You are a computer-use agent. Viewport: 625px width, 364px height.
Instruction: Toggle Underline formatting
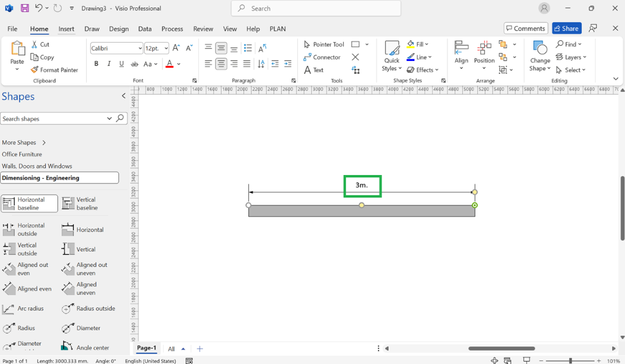click(121, 64)
